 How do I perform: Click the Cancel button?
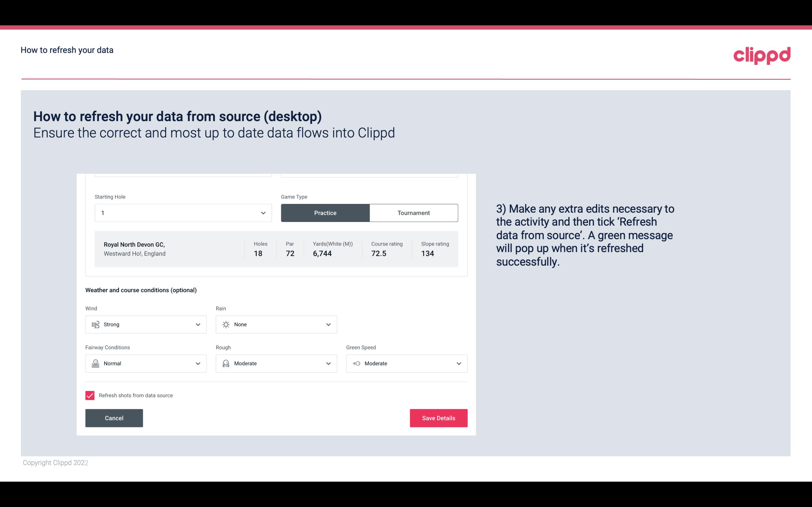[x=114, y=418]
